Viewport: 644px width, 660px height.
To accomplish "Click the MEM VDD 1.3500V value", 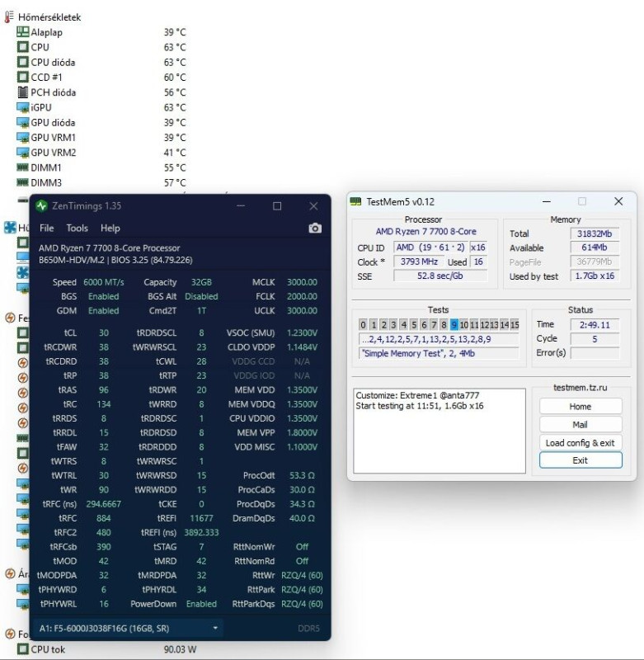I will point(302,389).
